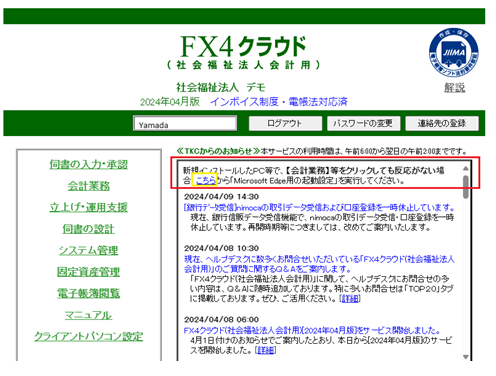Click the FX4クラウド title logo

tap(243, 47)
